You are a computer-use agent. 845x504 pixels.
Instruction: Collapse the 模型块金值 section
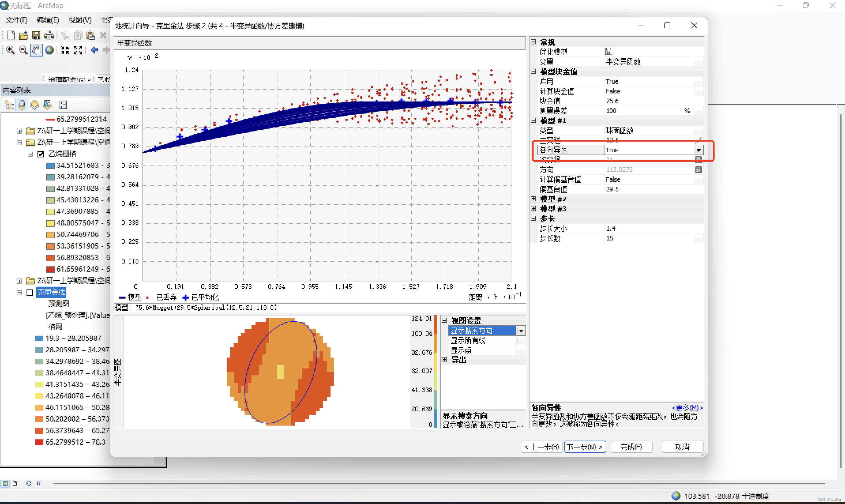point(533,71)
